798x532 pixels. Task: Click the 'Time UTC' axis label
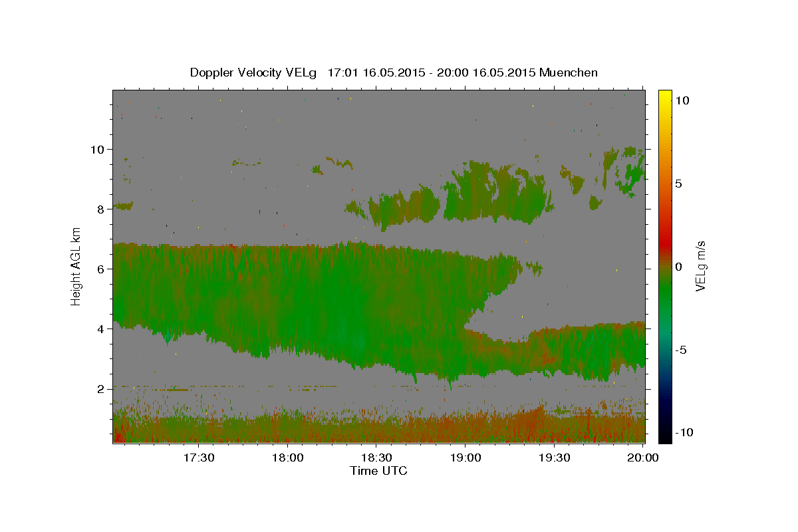(378, 471)
